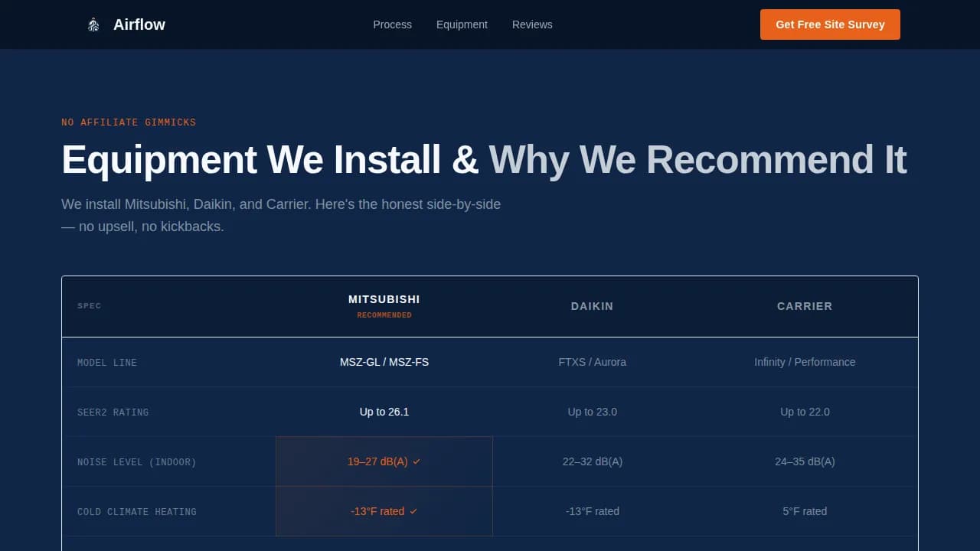The width and height of the screenshot is (980, 551).
Task: Click the checkmark next to -13°F rated
Action: coord(413,511)
